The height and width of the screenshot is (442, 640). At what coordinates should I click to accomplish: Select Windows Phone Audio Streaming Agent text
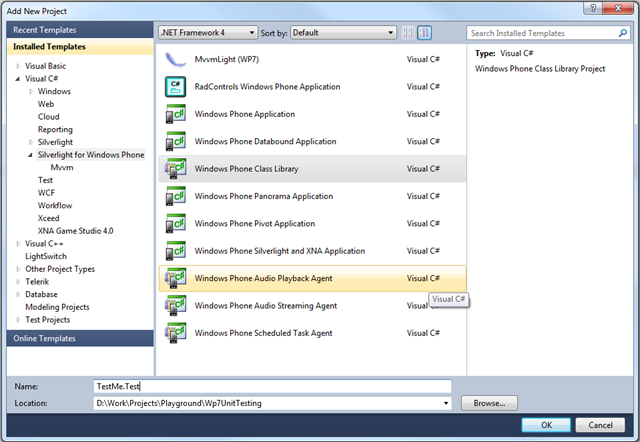[266, 306]
